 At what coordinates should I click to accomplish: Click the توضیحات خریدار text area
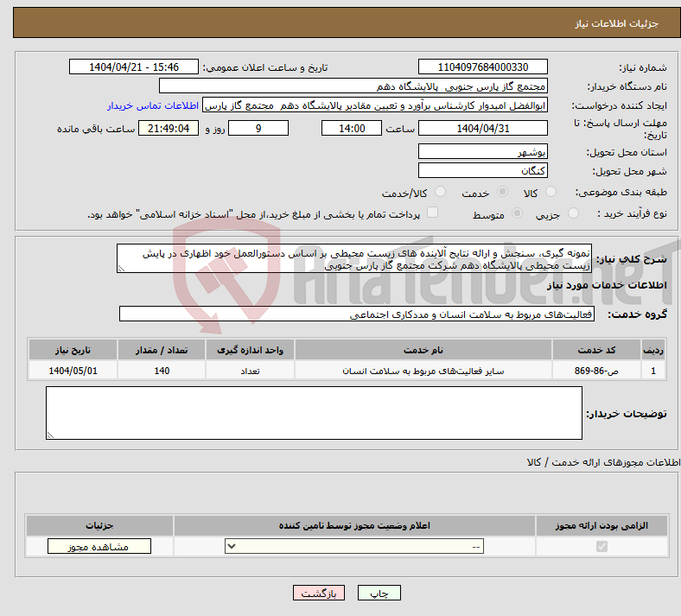(314, 413)
